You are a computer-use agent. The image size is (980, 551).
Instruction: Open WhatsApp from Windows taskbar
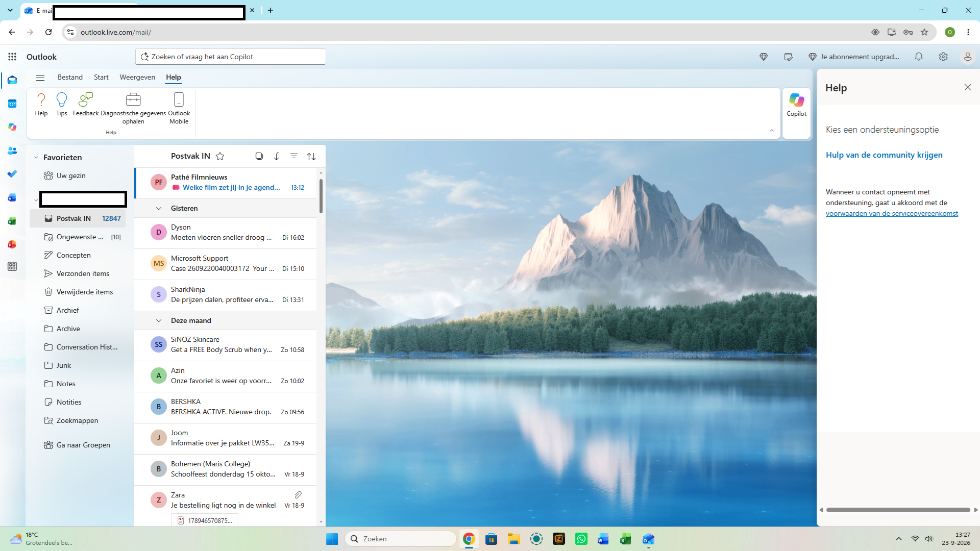pos(581,539)
